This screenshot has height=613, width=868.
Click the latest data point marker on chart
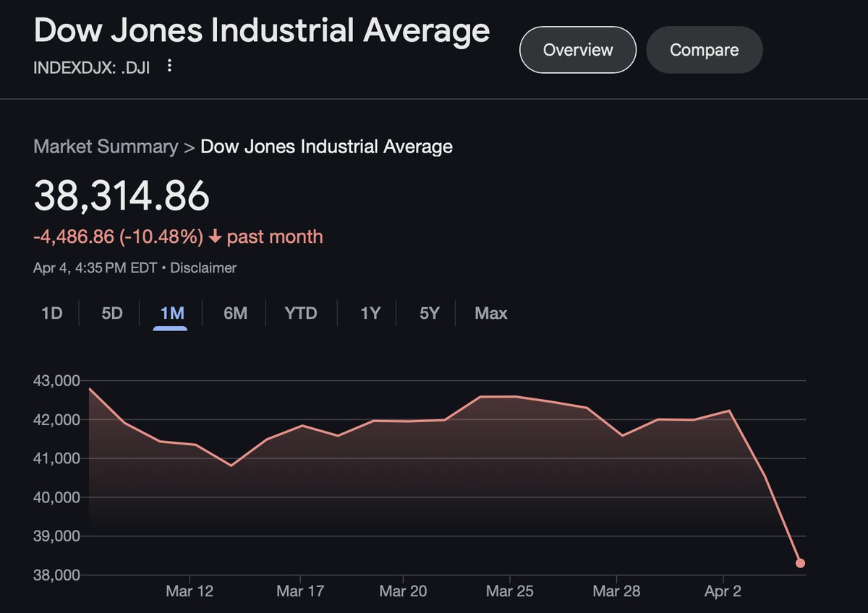tap(801, 563)
